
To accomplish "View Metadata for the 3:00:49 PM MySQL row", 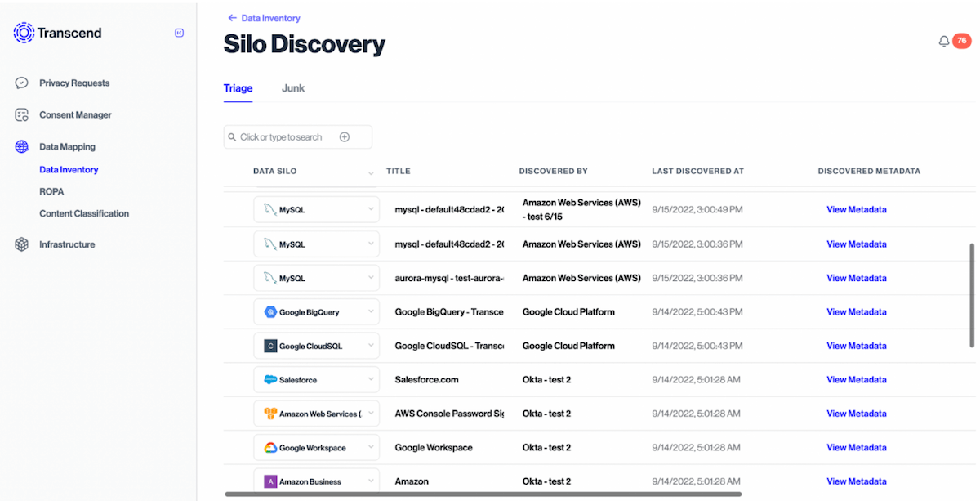I will coord(856,210).
